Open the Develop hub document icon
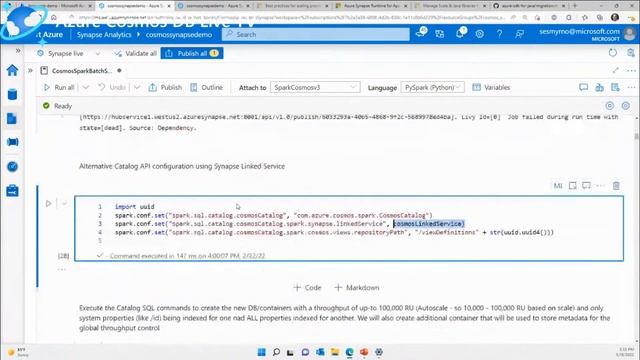Image resolution: width=640 pixels, height=360 pixels. [12, 118]
